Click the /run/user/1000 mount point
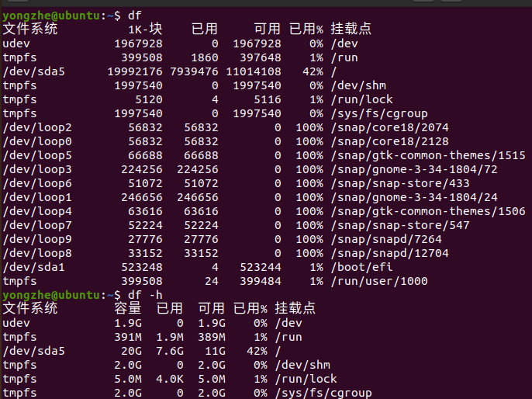532x399 pixels. (x=379, y=281)
